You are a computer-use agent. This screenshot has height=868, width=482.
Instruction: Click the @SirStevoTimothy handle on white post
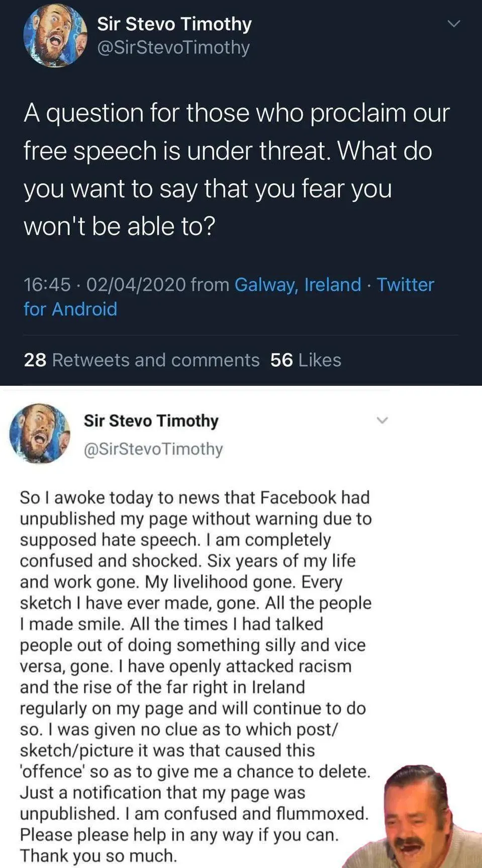tap(153, 449)
